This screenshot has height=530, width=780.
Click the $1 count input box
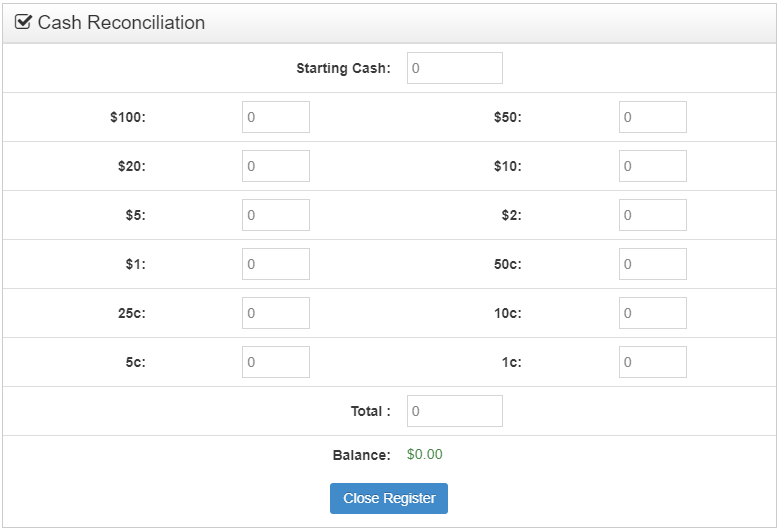[275, 264]
